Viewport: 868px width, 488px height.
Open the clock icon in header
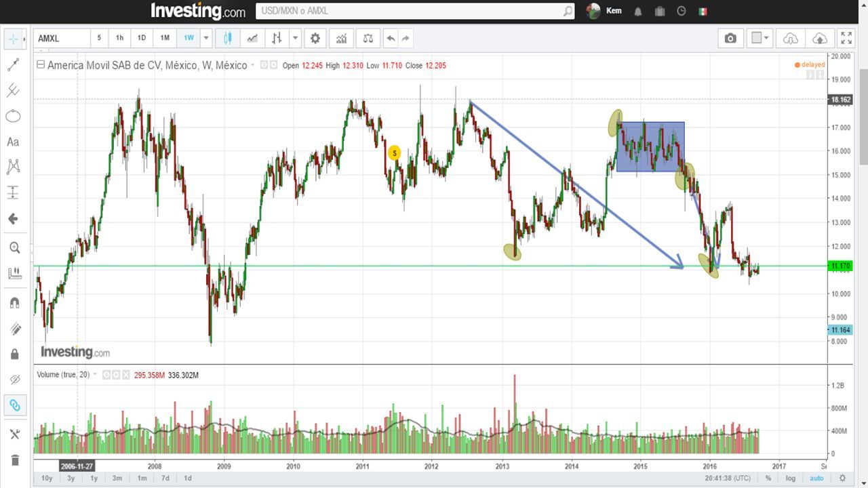[682, 11]
